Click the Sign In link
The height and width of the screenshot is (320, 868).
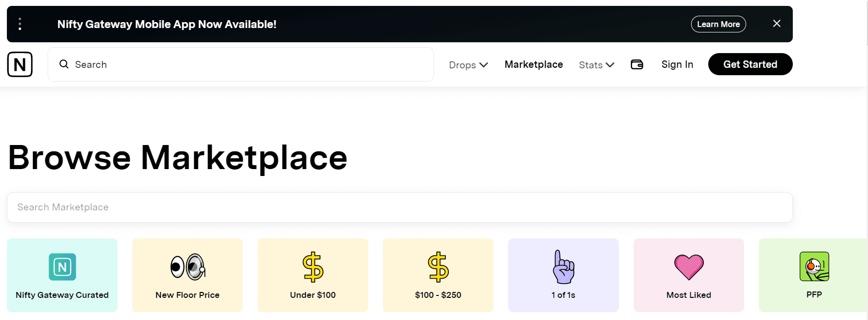tap(677, 64)
